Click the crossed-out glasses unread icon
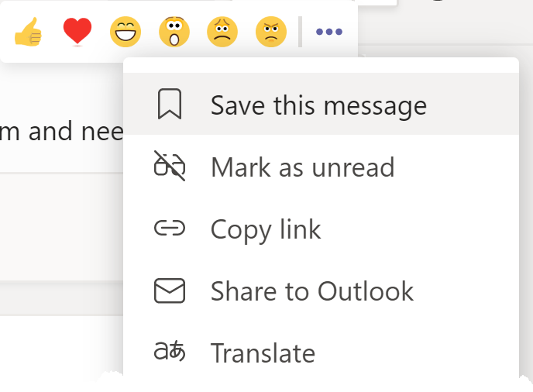Image resolution: width=533 pixels, height=392 pixels. pos(170,166)
